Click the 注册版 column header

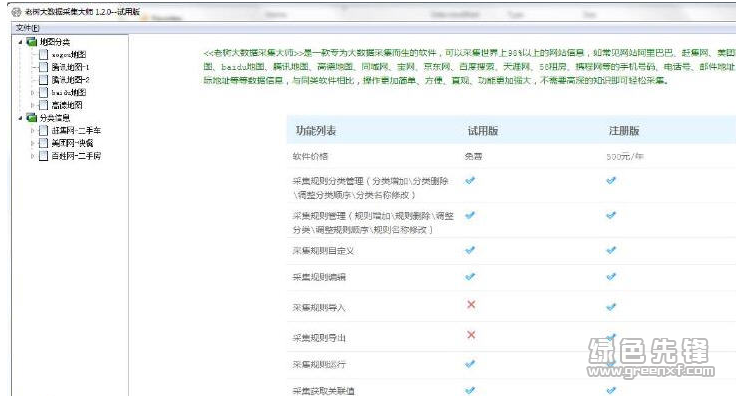click(x=624, y=131)
